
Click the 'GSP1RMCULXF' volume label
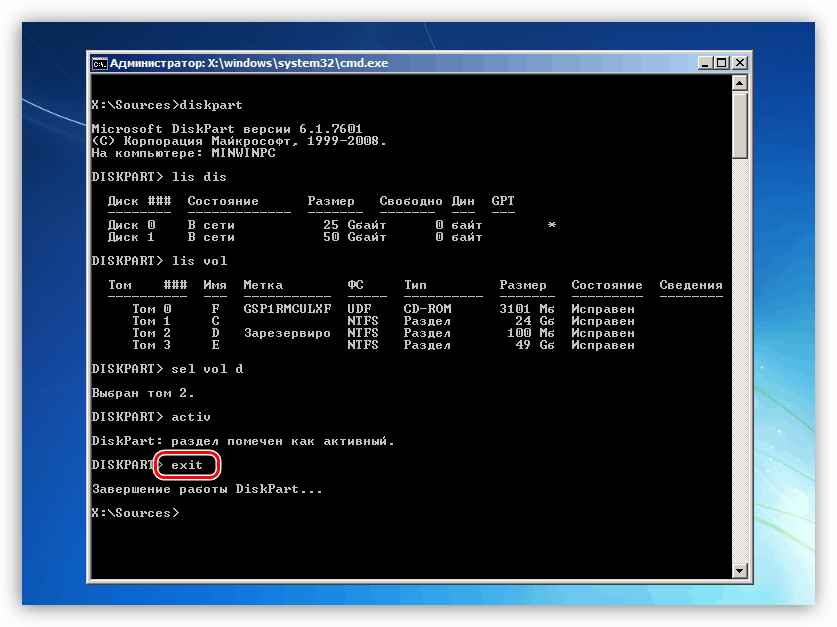point(287,309)
